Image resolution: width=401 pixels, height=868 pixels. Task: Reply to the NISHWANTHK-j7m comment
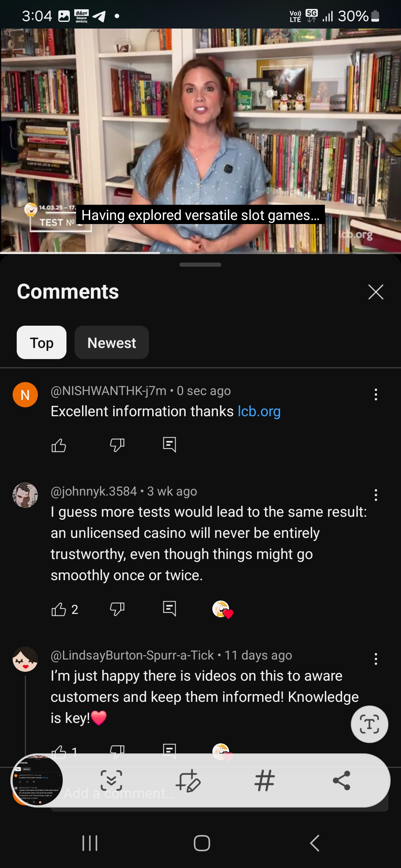[x=169, y=444]
